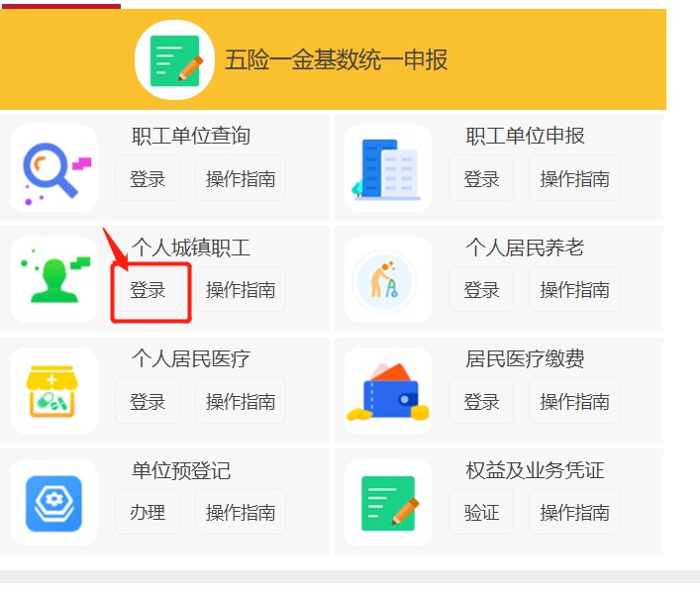
Task: Open 操作指南 under 职工单位查询
Action: tap(241, 178)
